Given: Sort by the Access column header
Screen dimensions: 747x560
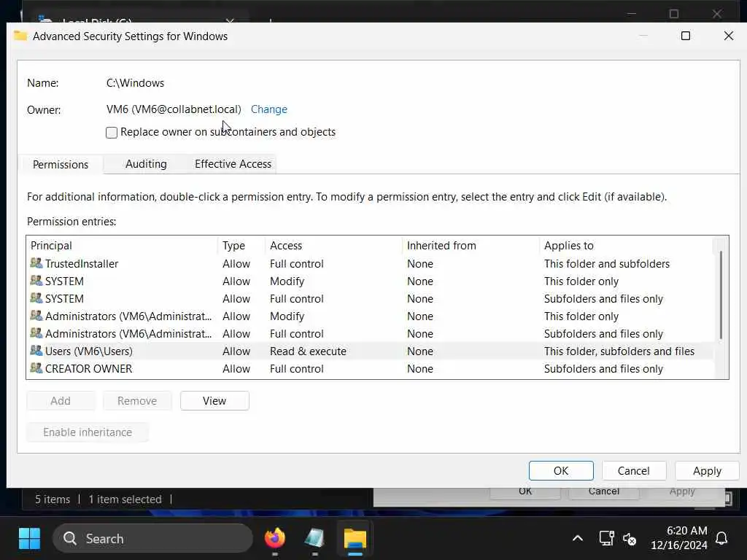Looking at the screenshot, I should pyautogui.click(x=333, y=245).
